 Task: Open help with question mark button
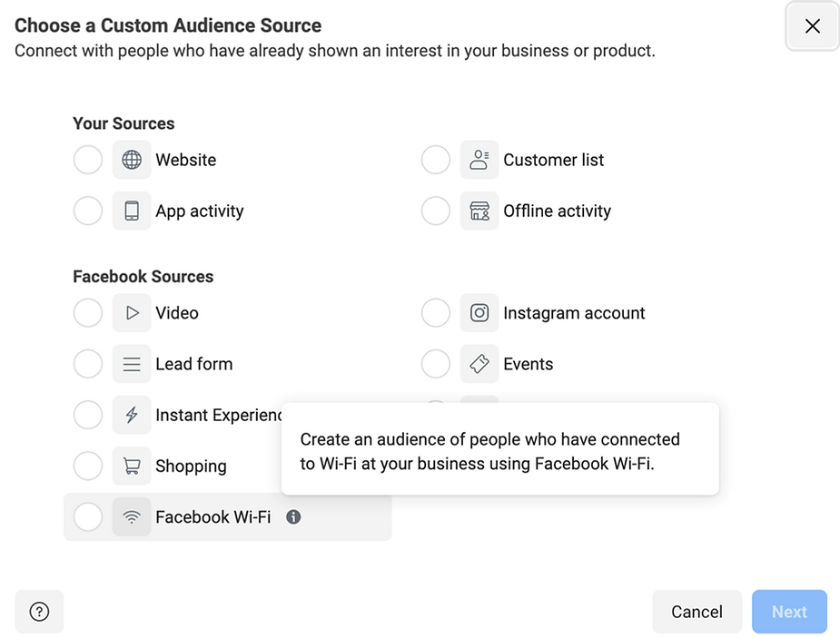[x=39, y=612]
